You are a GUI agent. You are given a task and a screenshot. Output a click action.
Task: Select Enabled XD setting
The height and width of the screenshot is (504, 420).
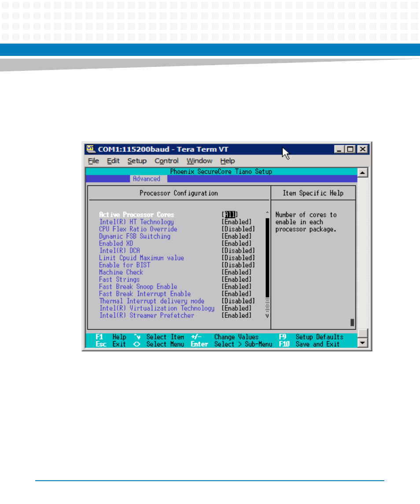tap(116, 243)
